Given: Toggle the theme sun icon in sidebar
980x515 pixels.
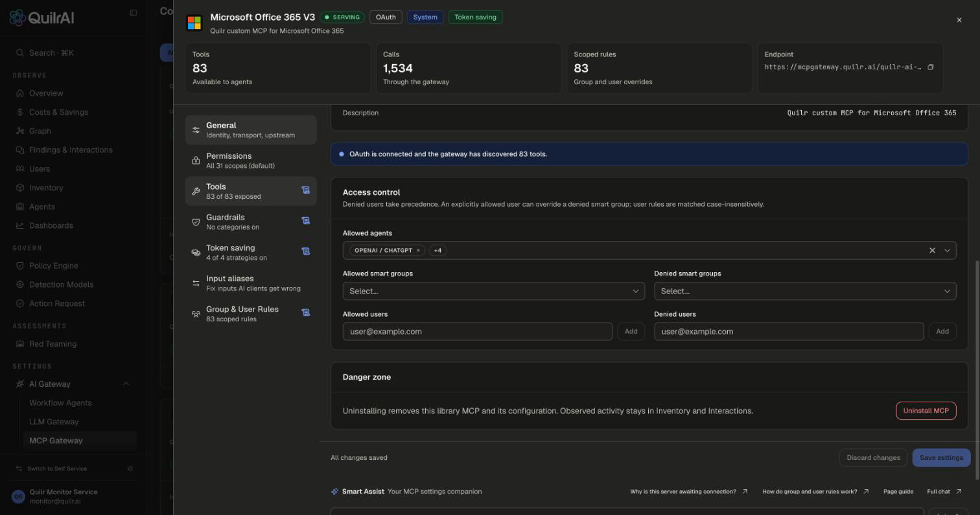Looking at the screenshot, I should click(x=130, y=469).
